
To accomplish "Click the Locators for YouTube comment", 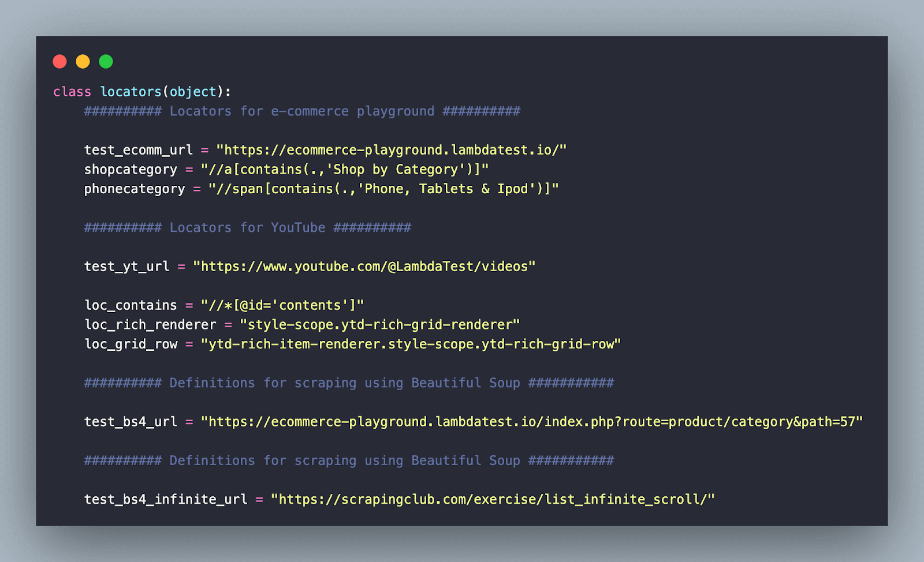I will pos(247,227).
